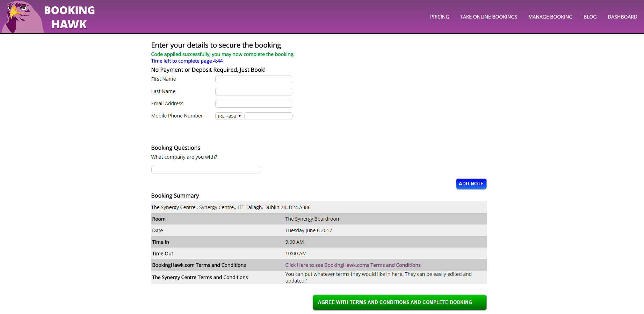Click 'What company are you with?' label
Image resolution: width=644 pixels, height=314 pixels.
184,157
